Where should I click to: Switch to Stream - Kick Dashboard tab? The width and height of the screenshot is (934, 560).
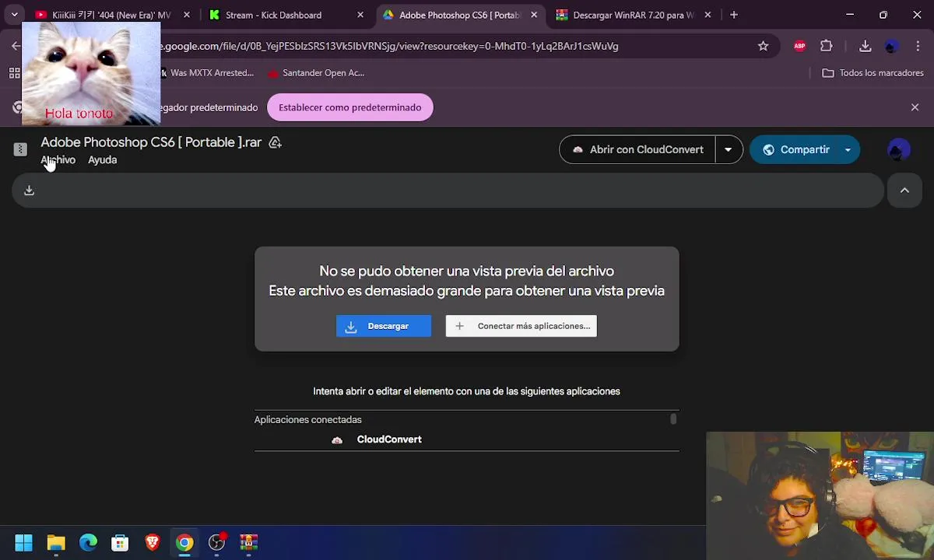[273, 15]
